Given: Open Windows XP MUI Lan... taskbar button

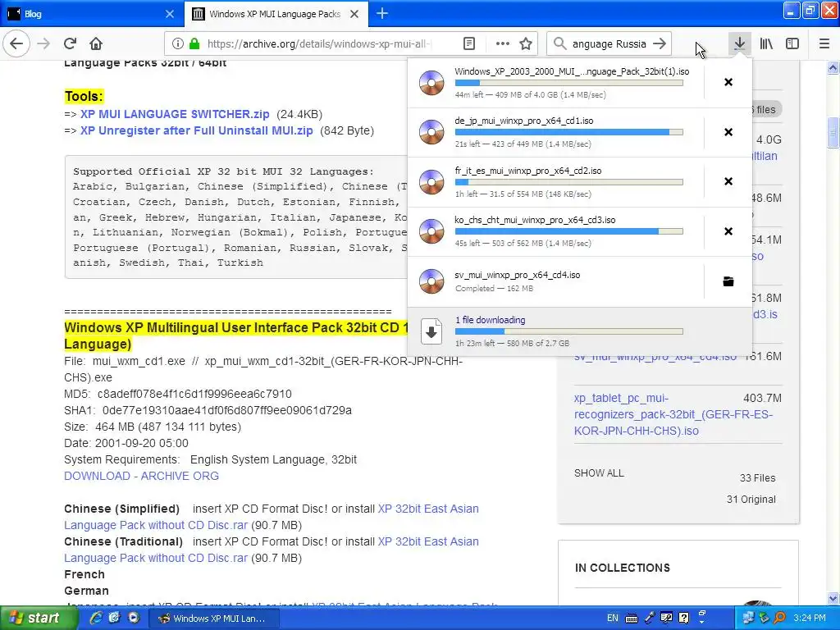Looking at the screenshot, I should [213, 619].
